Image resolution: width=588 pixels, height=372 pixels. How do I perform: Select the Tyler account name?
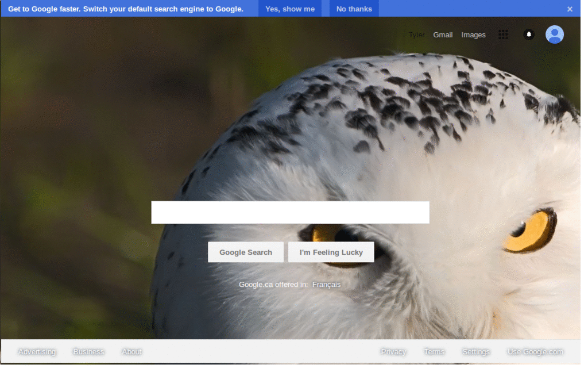[x=416, y=34]
